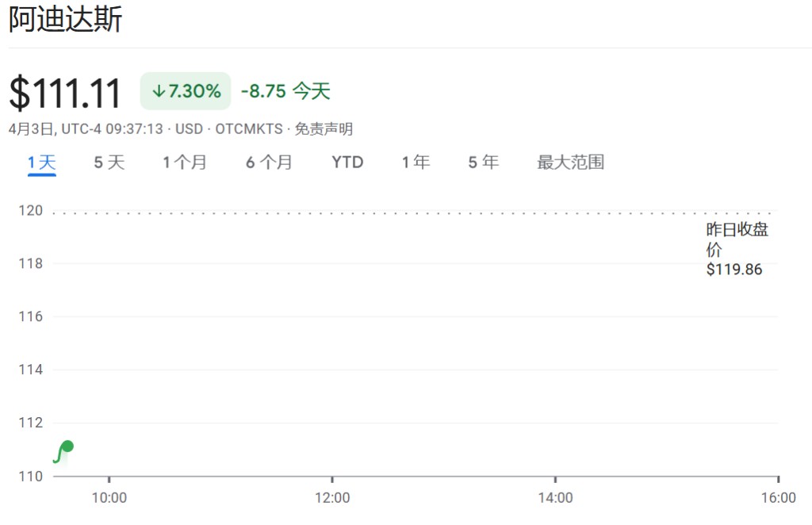Click the 昨日收盘价 $119.86 label
Viewport: 812px width, 525px height.
(736, 250)
